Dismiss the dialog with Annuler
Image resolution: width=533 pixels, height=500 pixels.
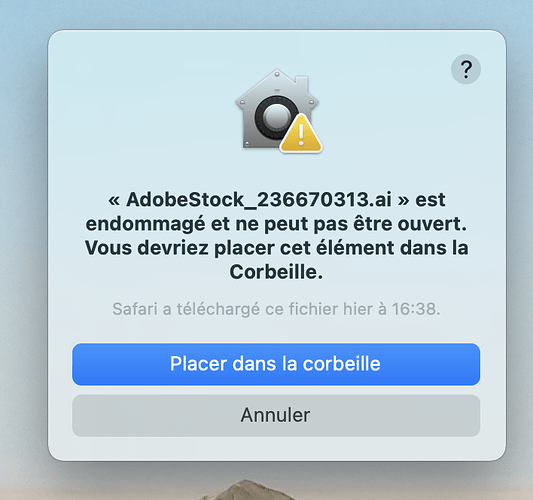[x=276, y=415]
